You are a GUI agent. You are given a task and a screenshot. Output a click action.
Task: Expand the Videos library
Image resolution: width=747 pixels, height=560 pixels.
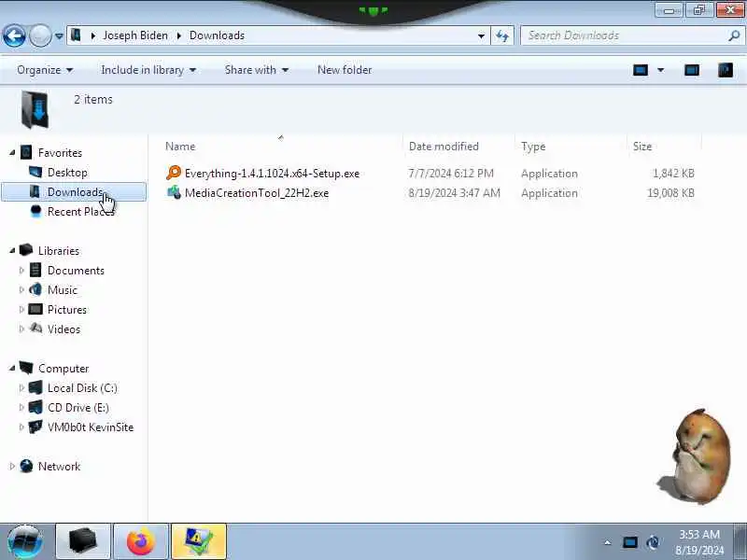pos(21,329)
